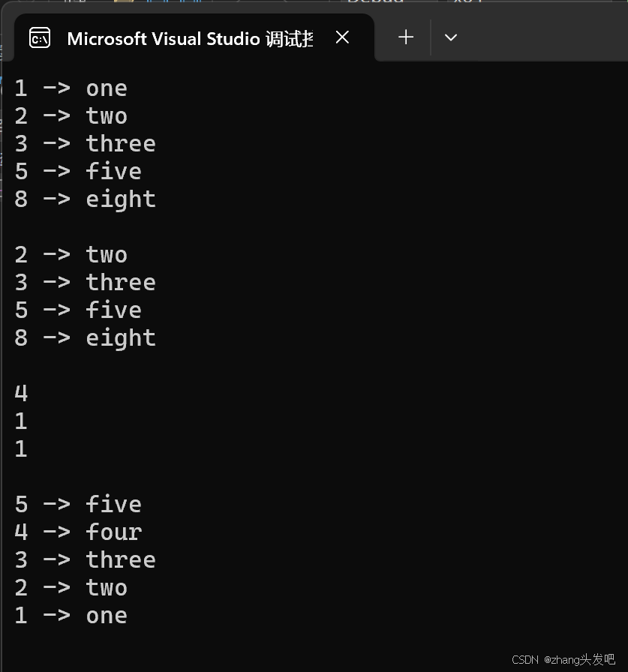Click the word "four" in the output
This screenshot has height=672, width=628.
pyautogui.click(x=113, y=532)
